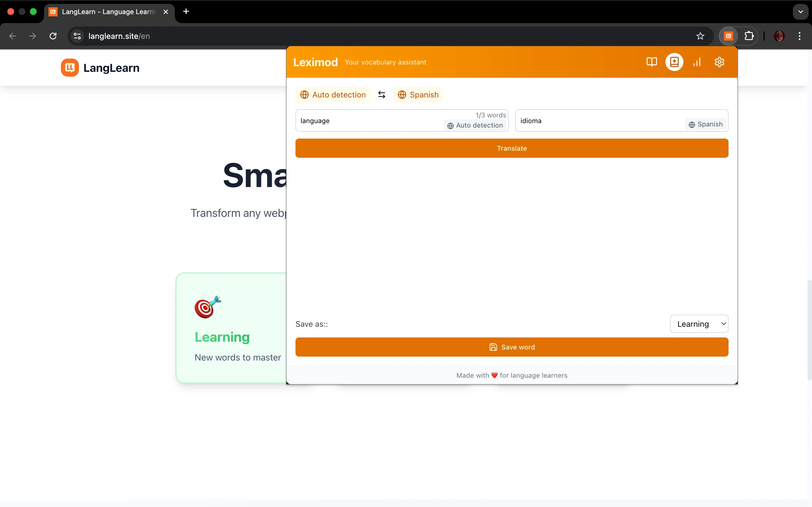This screenshot has height=507, width=812.
Task: Select the add-word icon in Leximod header
Action: coord(674,62)
